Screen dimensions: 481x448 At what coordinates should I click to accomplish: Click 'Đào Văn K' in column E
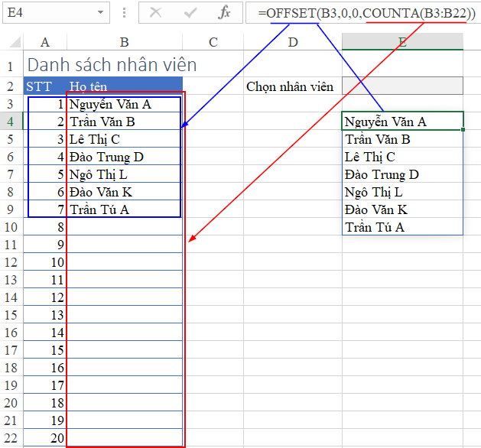402,209
